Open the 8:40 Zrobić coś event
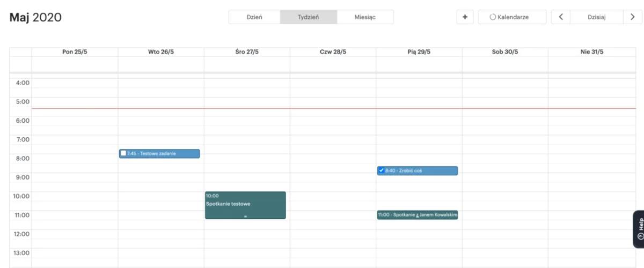Image resolution: width=644 pixels, height=268 pixels. pos(418,170)
